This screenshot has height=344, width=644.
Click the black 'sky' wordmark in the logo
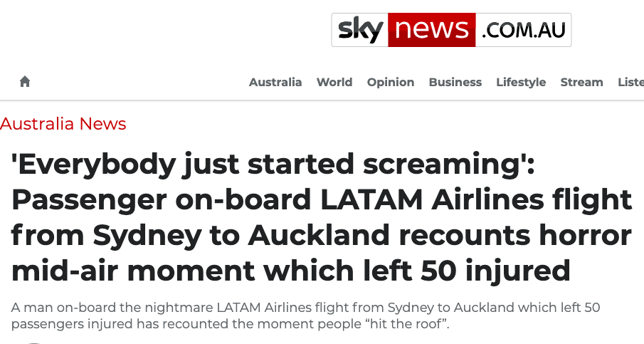[361, 30]
